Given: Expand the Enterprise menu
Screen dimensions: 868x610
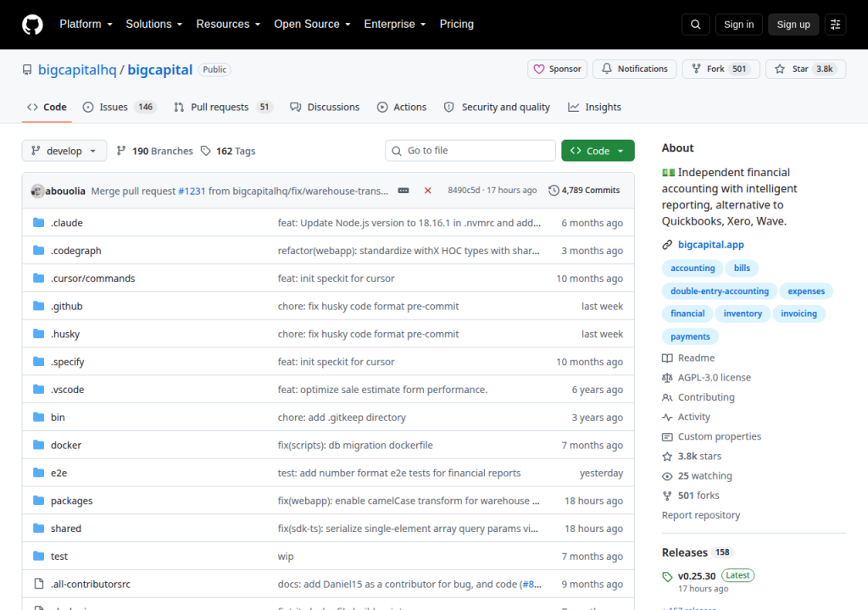Looking at the screenshot, I should coord(395,25).
